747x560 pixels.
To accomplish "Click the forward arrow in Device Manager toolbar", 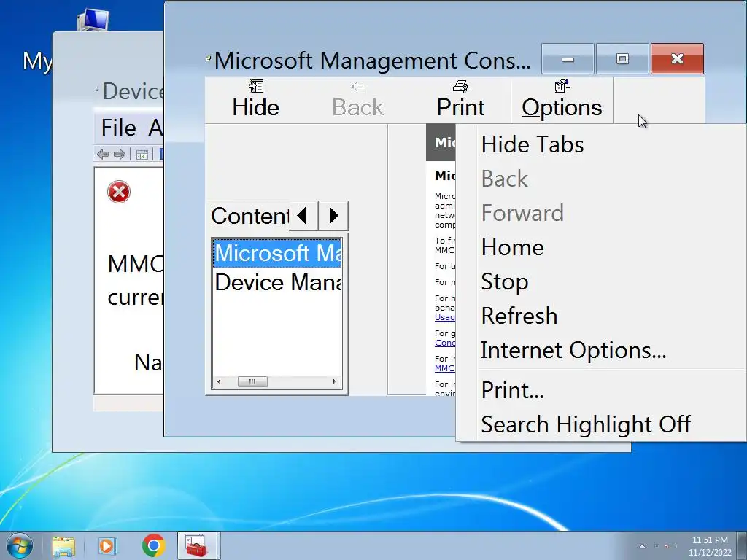I will pyautogui.click(x=120, y=155).
